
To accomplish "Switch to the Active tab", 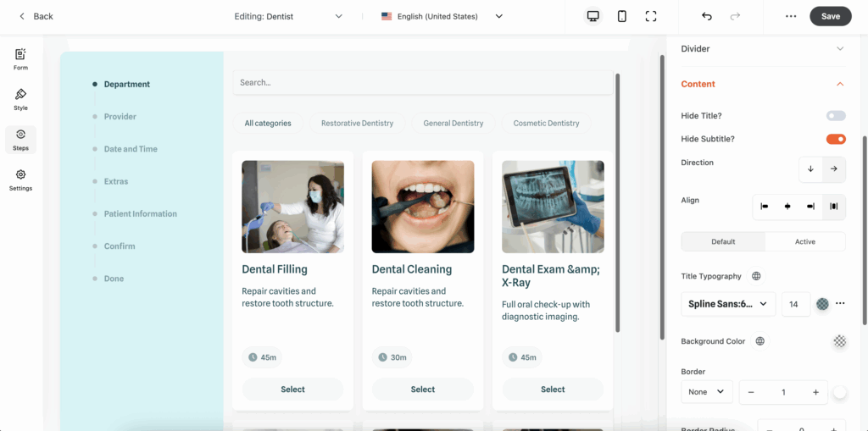I will 804,241.
